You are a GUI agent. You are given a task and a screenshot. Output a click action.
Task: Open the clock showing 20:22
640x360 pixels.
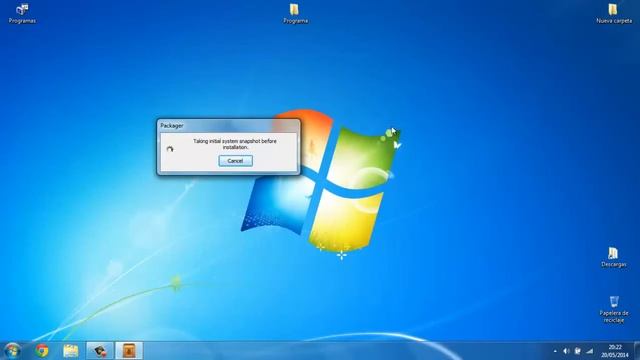615,351
